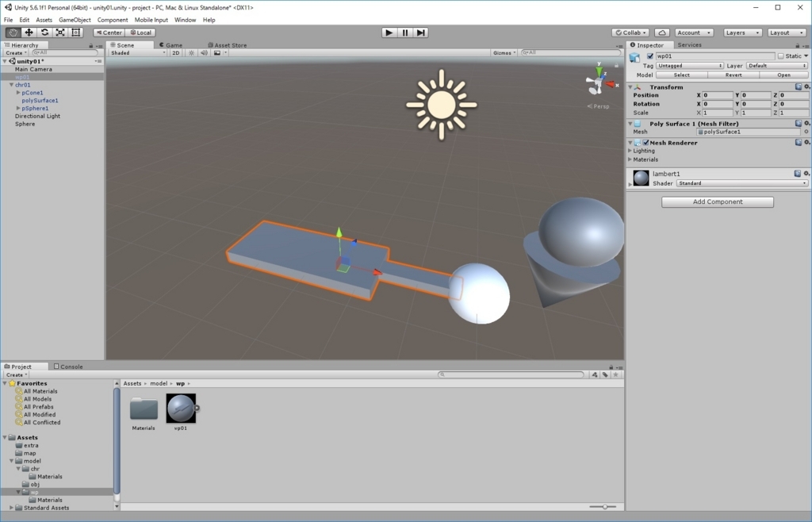Open the Shaded draw mode dropdown
Viewport: 812px width, 522px height.
pos(137,53)
